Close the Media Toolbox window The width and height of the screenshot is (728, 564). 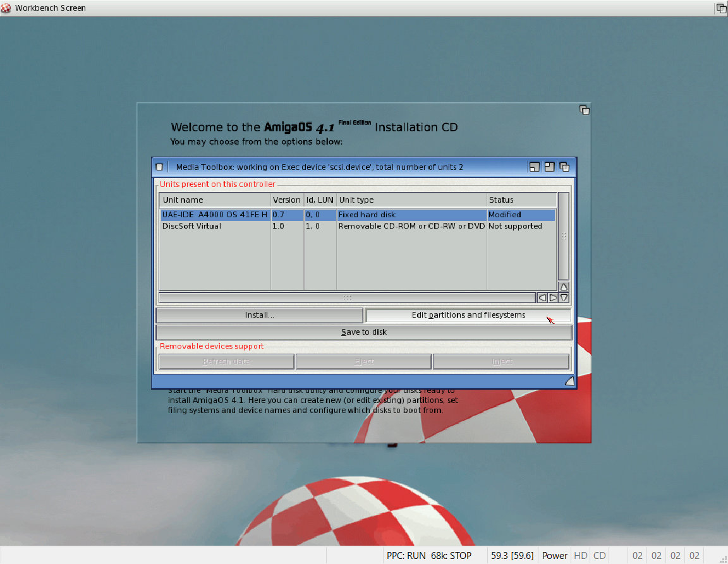(159, 167)
